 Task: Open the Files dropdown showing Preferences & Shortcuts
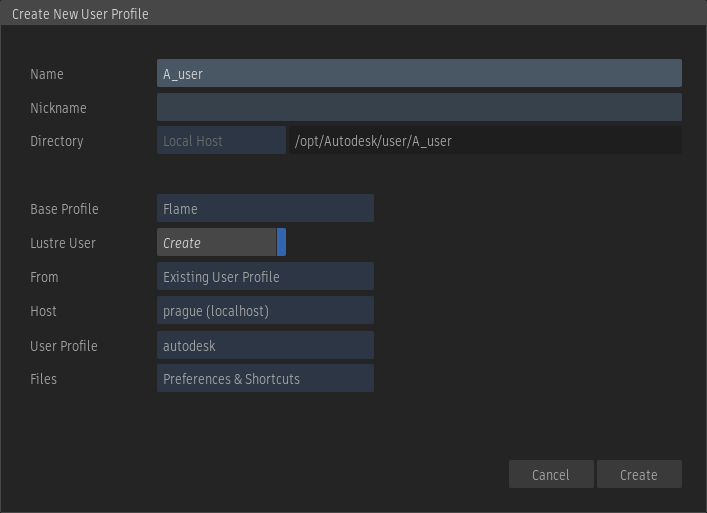tap(265, 379)
